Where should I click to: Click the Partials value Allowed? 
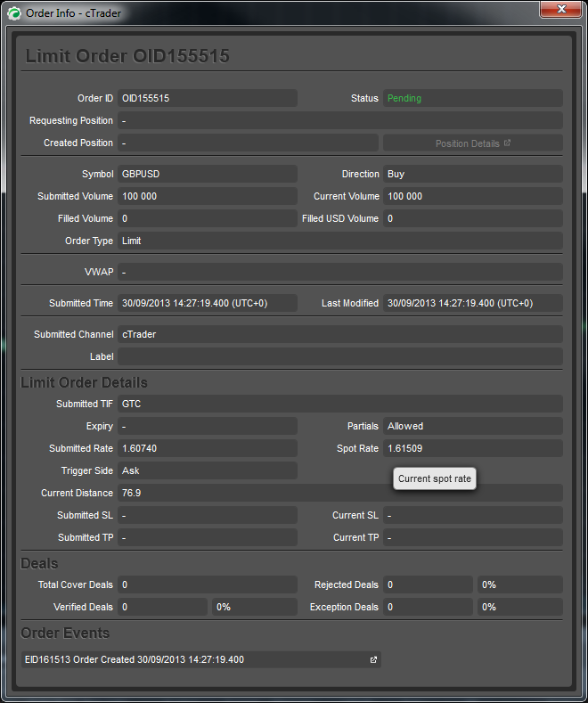473,426
